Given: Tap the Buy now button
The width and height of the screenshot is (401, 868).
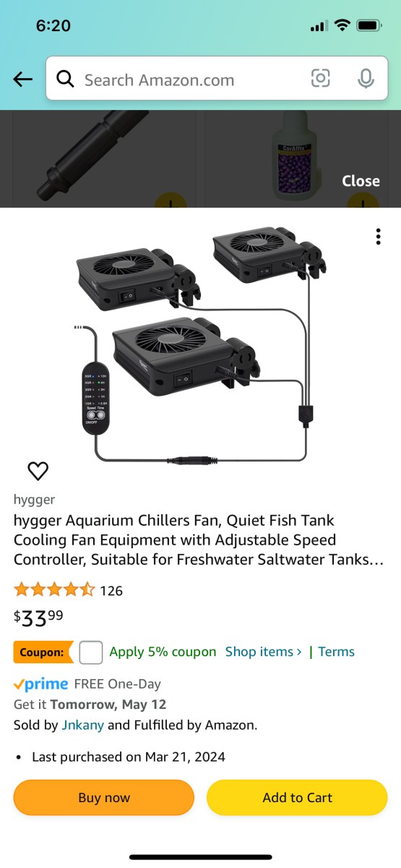Looking at the screenshot, I should point(104,798).
